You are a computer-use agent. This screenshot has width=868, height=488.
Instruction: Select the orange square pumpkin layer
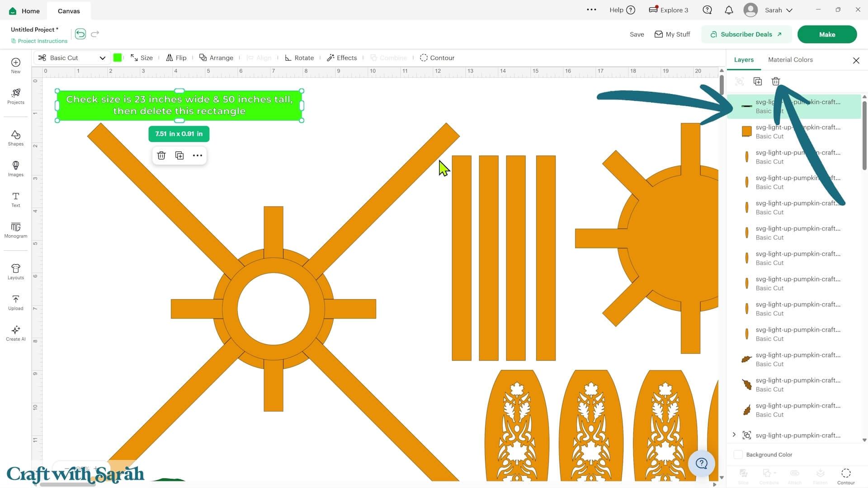pyautogui.click(x=794, y=131)
